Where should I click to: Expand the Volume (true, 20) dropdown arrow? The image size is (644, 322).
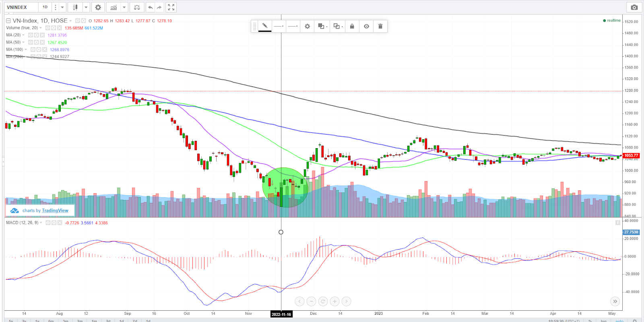tap(41, 28)
